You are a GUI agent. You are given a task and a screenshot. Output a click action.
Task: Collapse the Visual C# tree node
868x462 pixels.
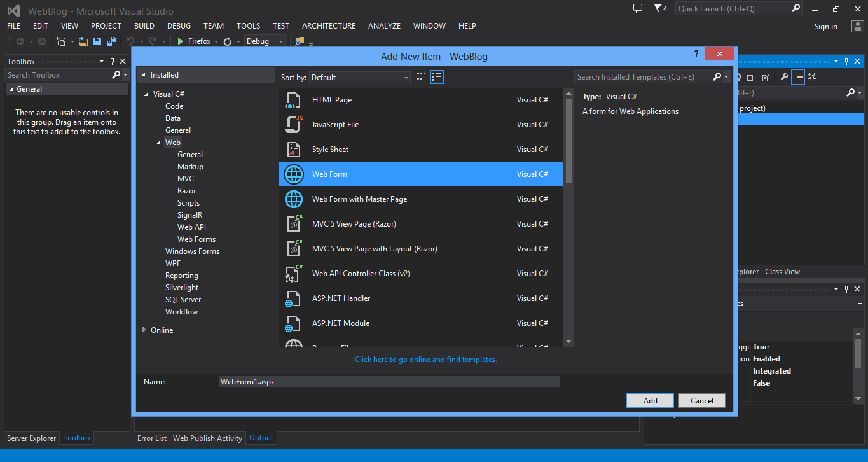(147, 94)
